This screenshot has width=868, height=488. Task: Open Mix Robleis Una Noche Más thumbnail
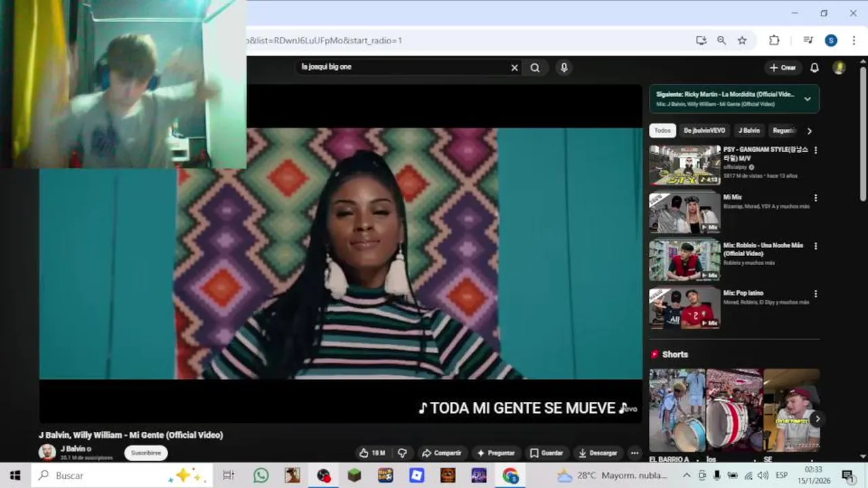pyautogui.click(x=684, y=260)
